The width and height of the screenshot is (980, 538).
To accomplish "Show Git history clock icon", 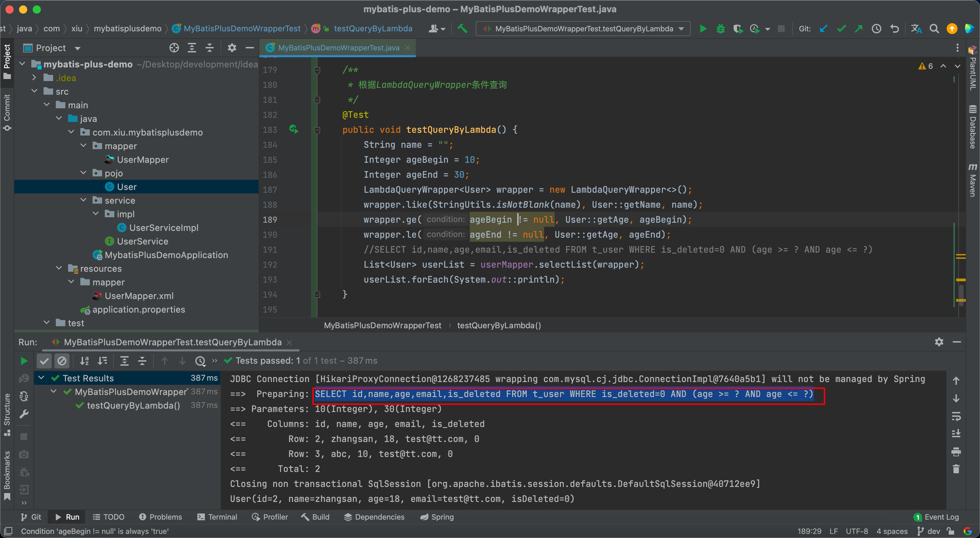I will (877, 29).
